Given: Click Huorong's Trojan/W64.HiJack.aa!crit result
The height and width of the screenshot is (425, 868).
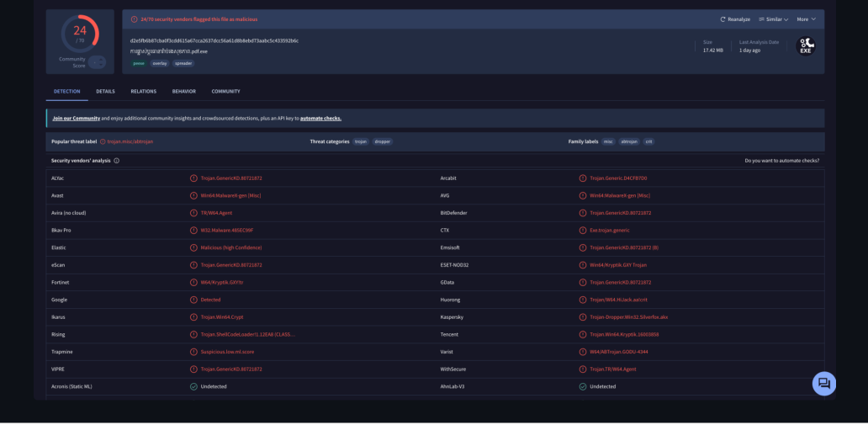Looking at the screenshot, I should [x=618, y=300].
